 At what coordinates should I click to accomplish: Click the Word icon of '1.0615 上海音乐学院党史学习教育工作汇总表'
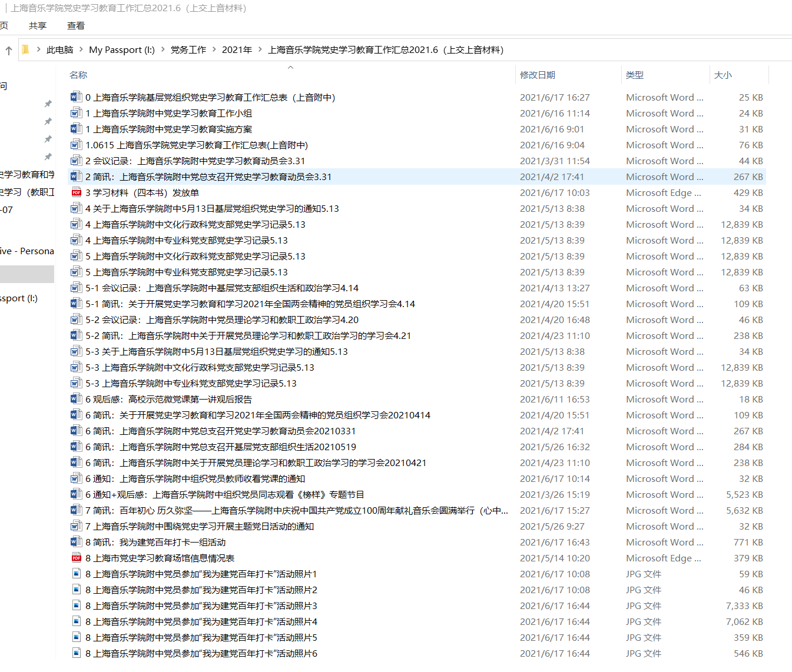(x=76, y=145)
